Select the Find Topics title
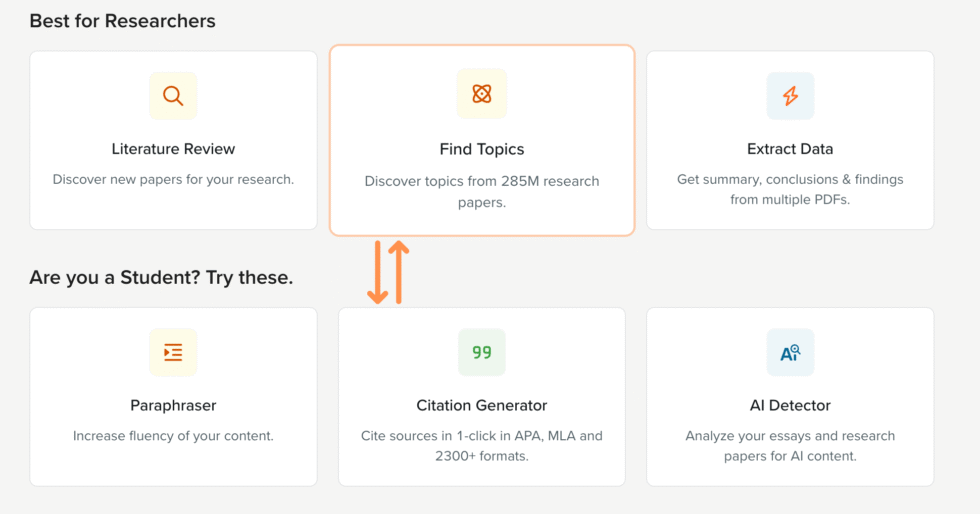 (482, 149)
